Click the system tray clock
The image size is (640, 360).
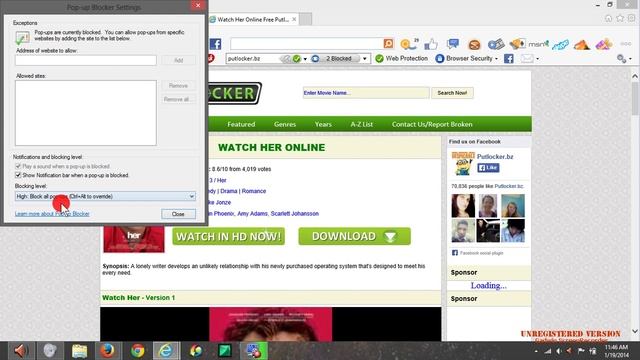click(616, 351)
